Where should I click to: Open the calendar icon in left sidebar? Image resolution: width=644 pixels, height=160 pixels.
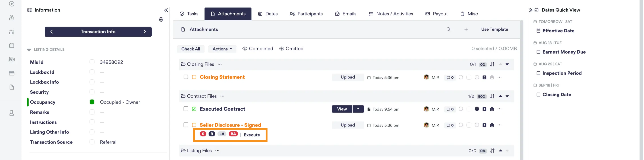tap(12, 45)
